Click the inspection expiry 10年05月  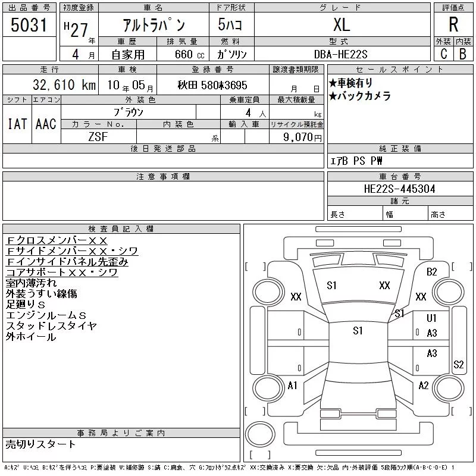[x=130, y=85]
